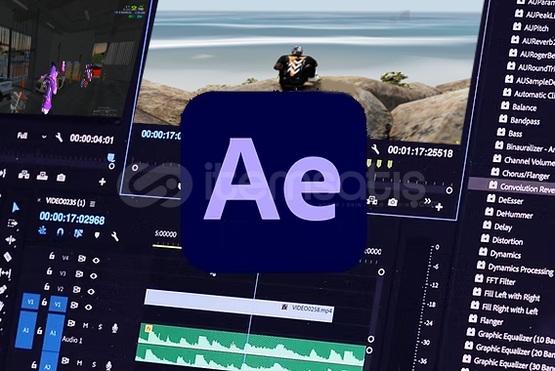
Task: Select the Selection arrow tool
Action: pyautogui.click(x=15, y=207)
